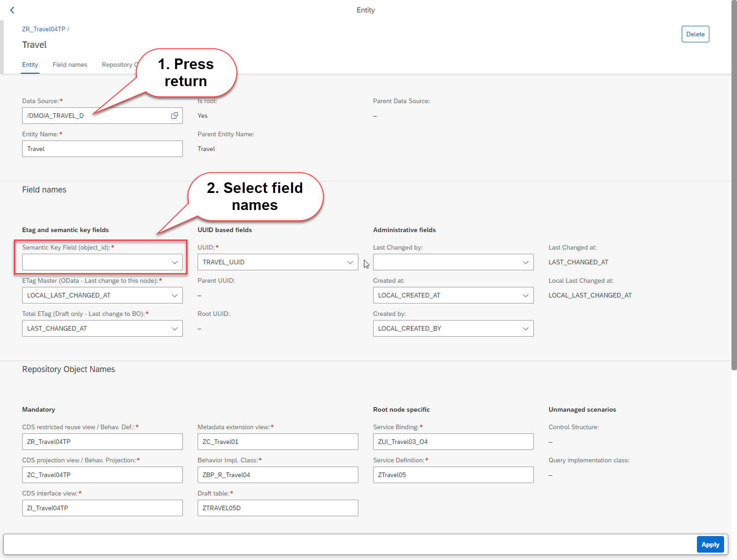The width and height of the screenshot is (737, 560).
Task: Click the Last Changed at LAST_CHANGED_AT value
Action: click(579, 262)
